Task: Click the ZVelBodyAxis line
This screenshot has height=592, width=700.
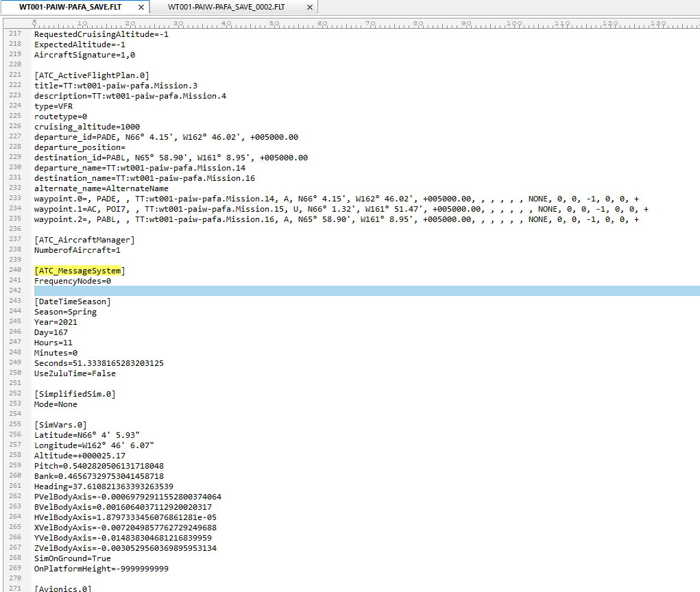Action: [x=125, y=548]
